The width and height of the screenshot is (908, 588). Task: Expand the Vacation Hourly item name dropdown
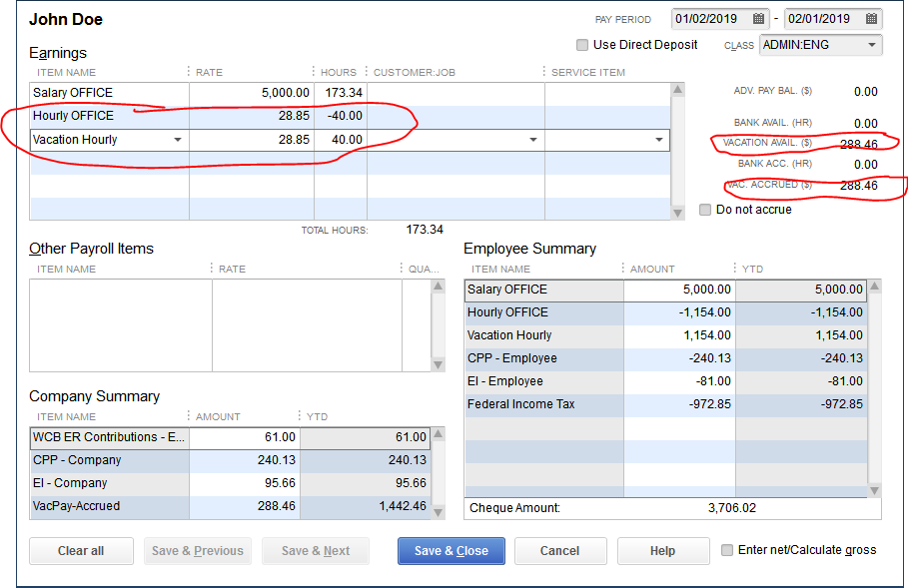pyautogui.click(x=178, y=140)
